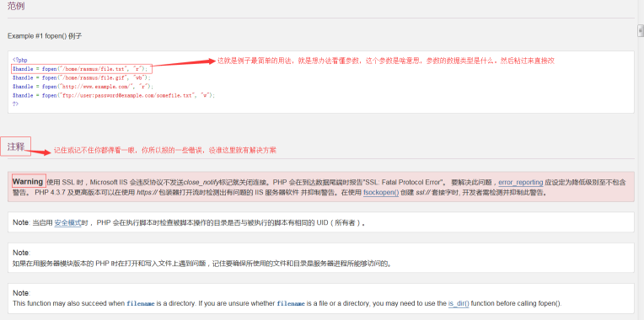Click the 'Example #1 fopen() 例子' caption
This screenshot has height=320, width=644.
click(x=45, y=36)
